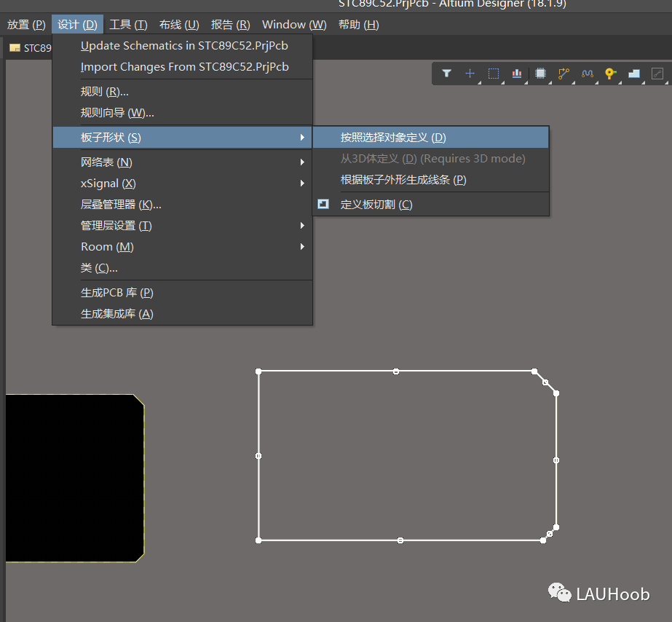The width and height of the screenshot is (672, 622).
Task: Launch 规则向导 (W)... wizard
Action: 183,113
